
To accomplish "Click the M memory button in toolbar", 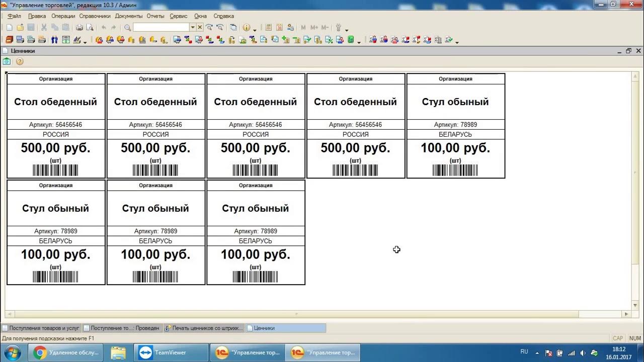I will [x=303, y=27].
